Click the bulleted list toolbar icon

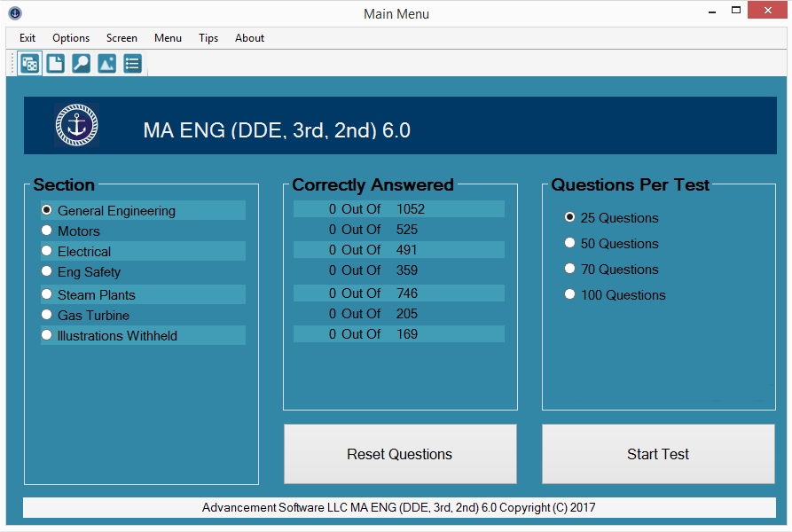point(132,64)
